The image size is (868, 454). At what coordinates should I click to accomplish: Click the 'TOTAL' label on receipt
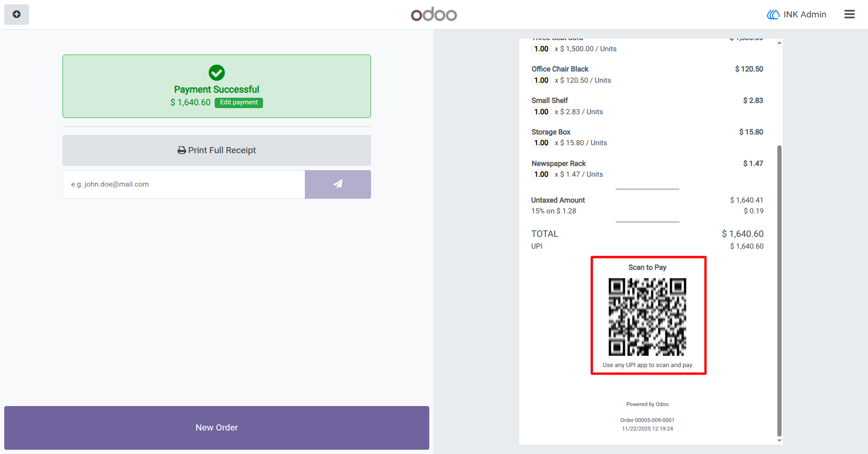coord(545,234)
